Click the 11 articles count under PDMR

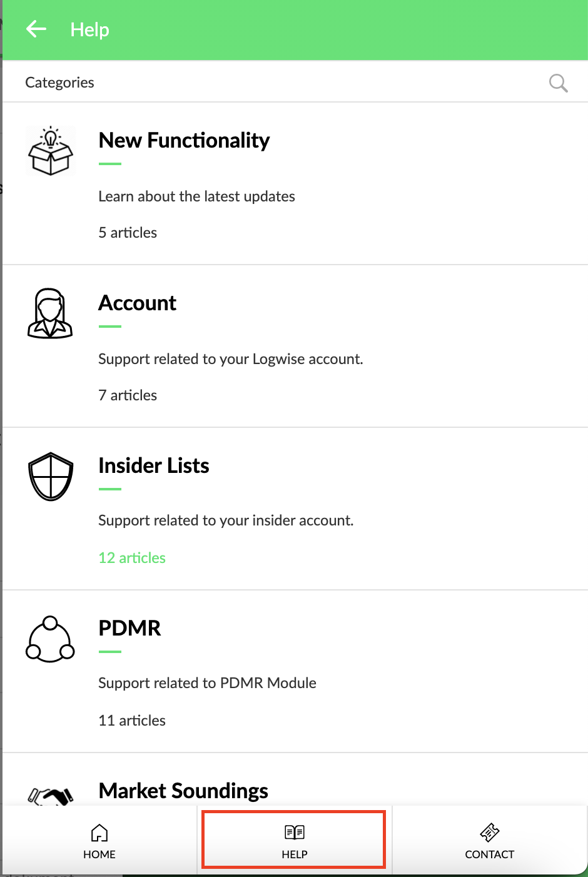132,721
